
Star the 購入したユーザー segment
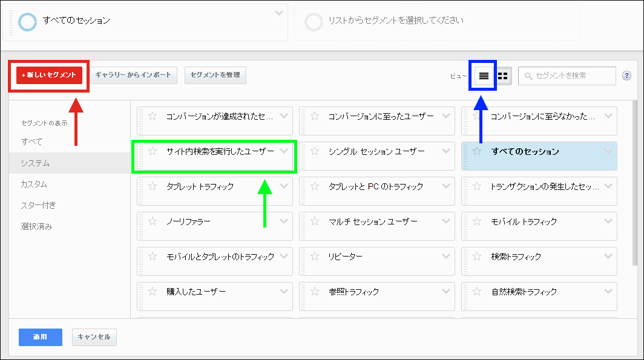(x=153, y=292)
